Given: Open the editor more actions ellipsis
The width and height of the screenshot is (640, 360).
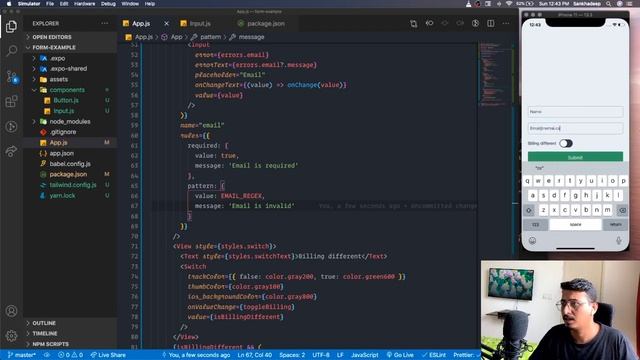Looking at the screenshot, I should pyautogui.click(x=506, y=24).
